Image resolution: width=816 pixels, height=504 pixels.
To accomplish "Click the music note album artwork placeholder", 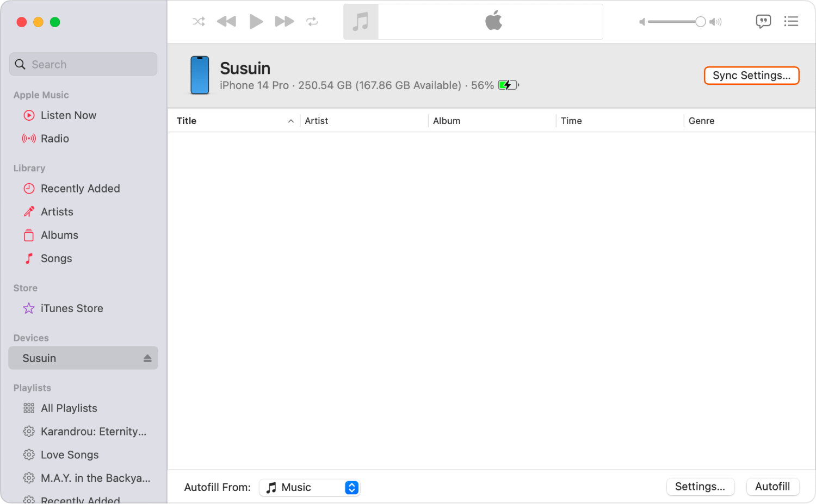I will [361, 22].
